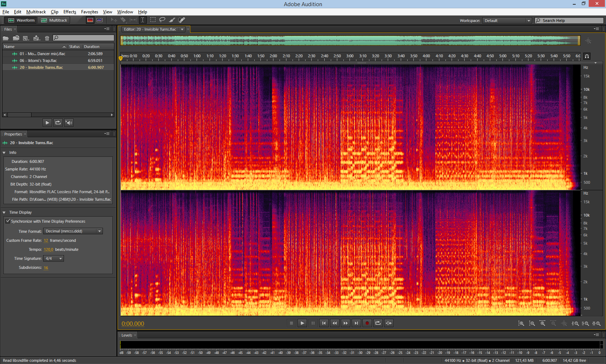Select the Marquee Selection tool

tap(153, 20)
